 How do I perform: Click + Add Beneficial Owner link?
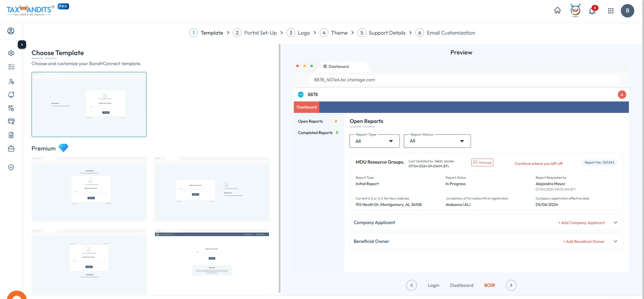click(x=583, y=242)
